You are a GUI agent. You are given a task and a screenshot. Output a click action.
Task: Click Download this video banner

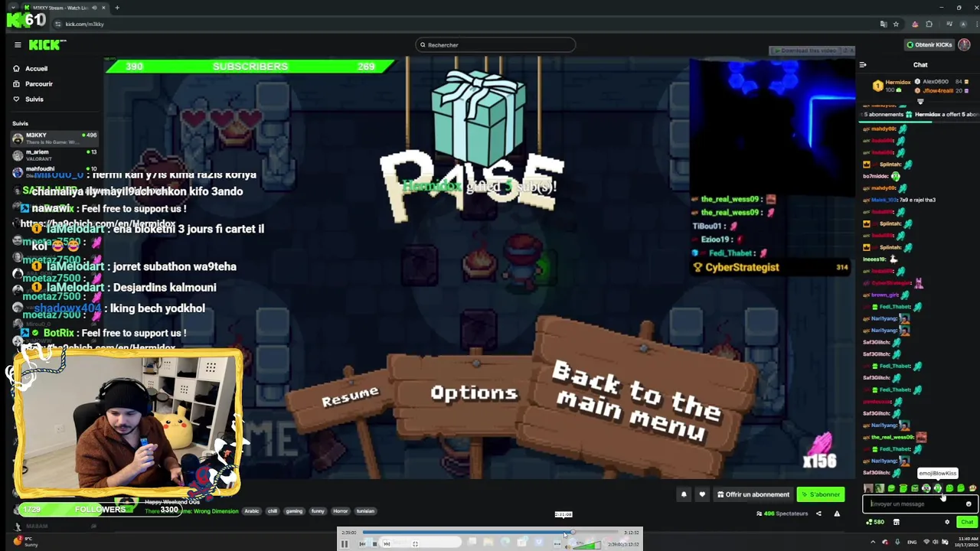pyautogui.click(x=805, y=51)
